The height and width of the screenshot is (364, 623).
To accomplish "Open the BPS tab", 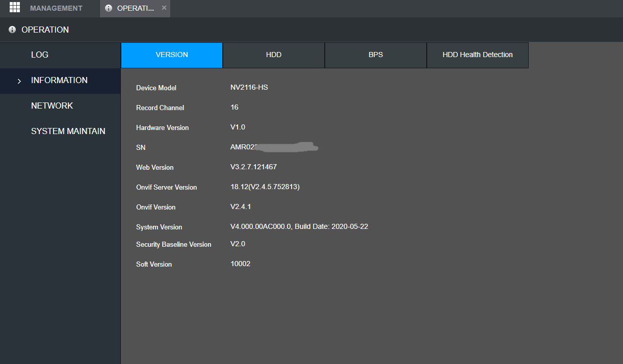I will tap(376, 55).
